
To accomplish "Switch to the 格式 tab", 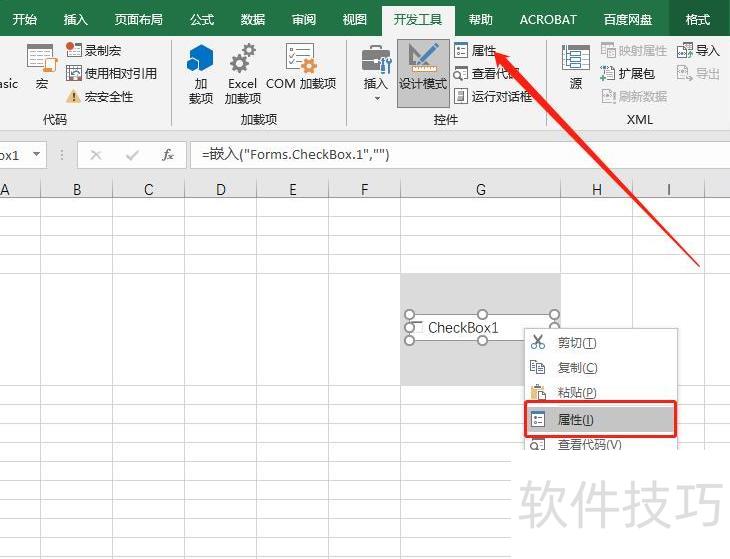I will [697, 20].
